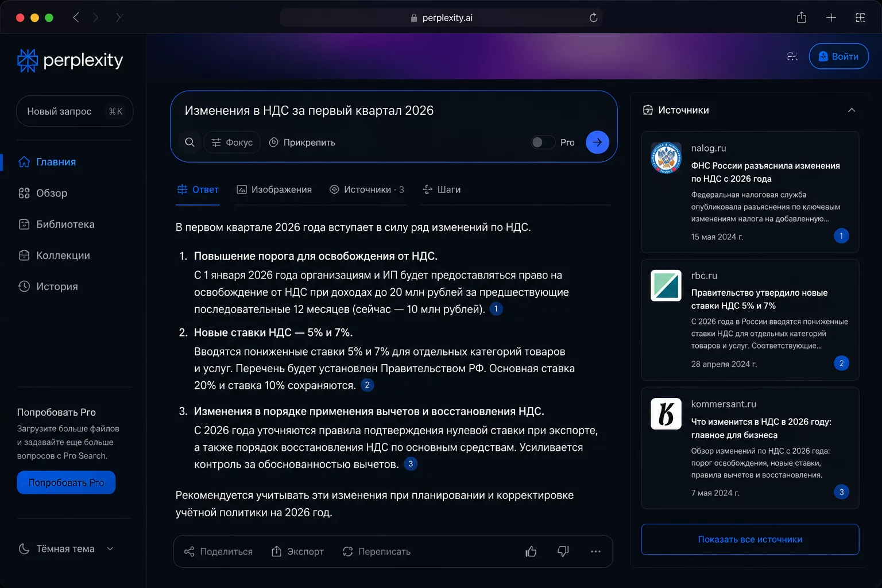882x588 pixels.
Task: Click the nalog.ru domain text
Action: (x=709, y=148)
